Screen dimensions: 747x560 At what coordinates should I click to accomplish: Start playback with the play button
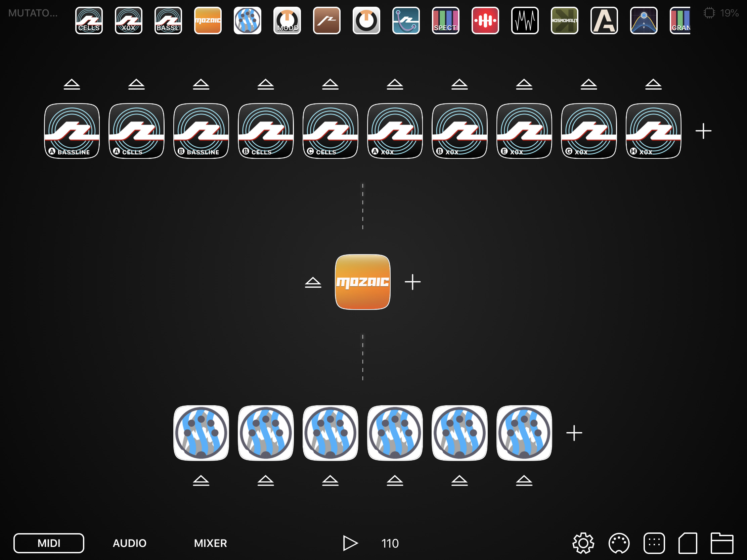click(x=350, y=543)
